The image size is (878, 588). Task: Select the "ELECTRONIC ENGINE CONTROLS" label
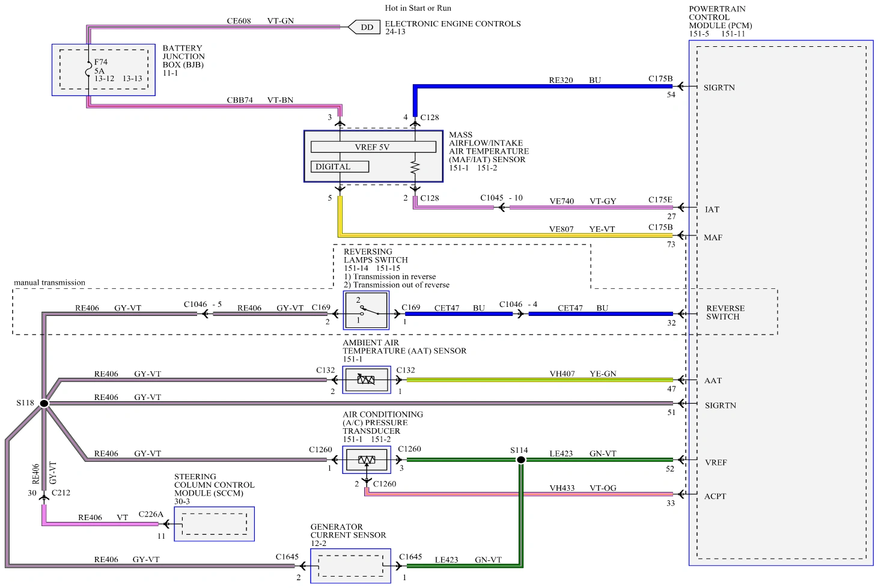[x=453, y=24]
